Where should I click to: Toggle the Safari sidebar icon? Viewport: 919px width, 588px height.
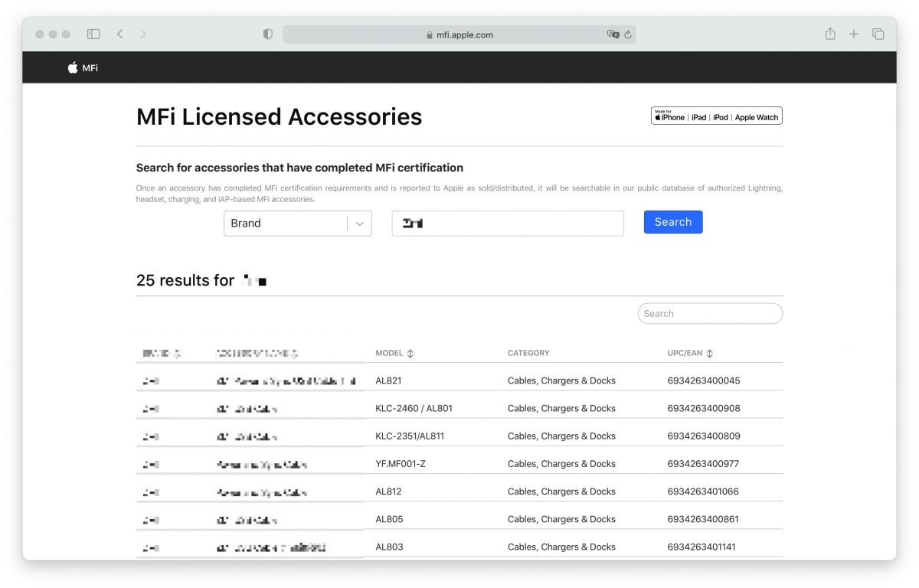[x=93, y=34]
